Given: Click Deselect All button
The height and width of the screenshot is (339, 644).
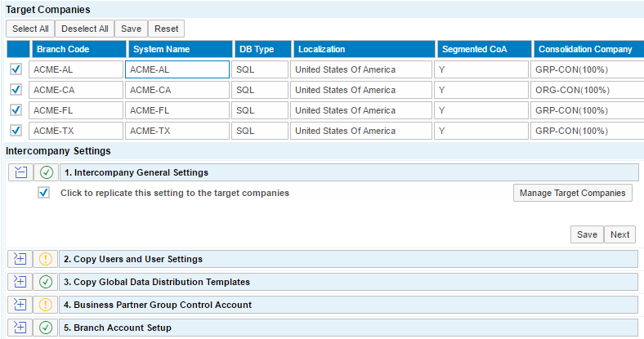Looking at the screenshot, I should pyautogui.click(x=84, y=29).
